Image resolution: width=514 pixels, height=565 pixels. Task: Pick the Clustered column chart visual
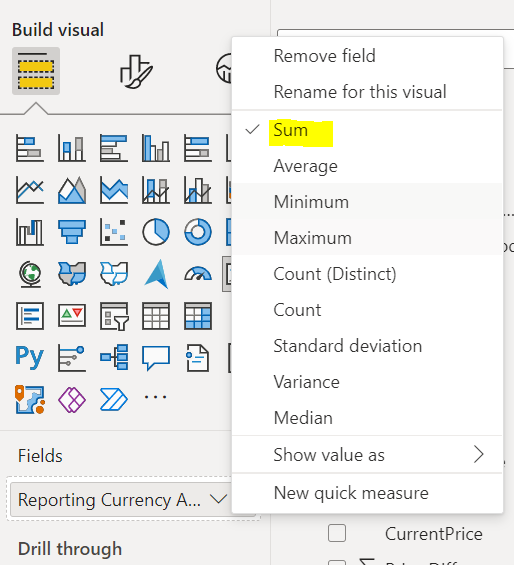point(156,148)
